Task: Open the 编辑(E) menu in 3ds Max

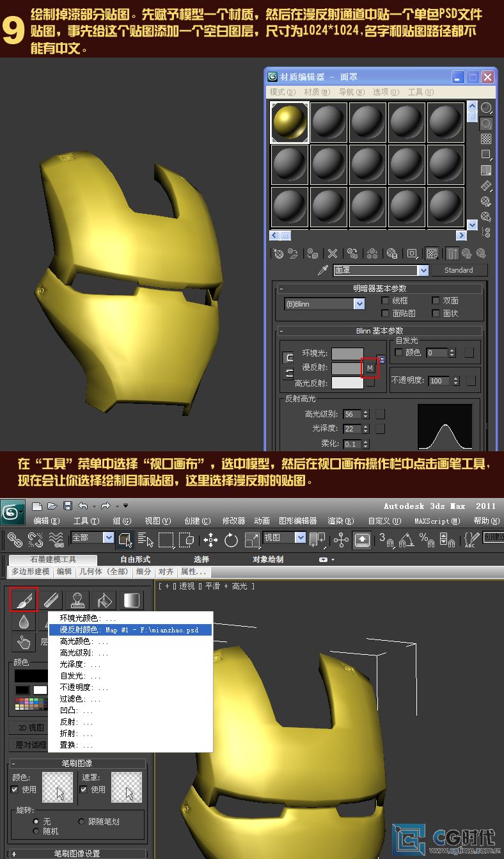Action: [47, 521]
